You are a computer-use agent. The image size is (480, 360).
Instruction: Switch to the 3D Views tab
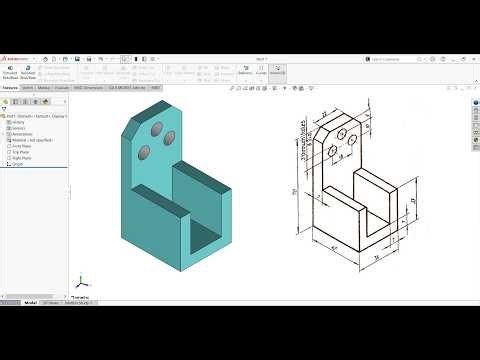click(51, 303)
